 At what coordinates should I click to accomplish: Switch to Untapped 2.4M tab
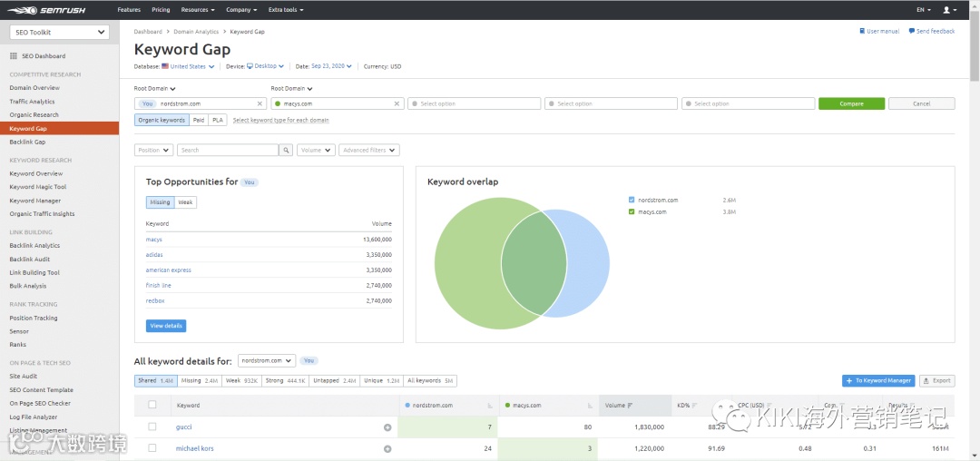[x=334, y=380]
